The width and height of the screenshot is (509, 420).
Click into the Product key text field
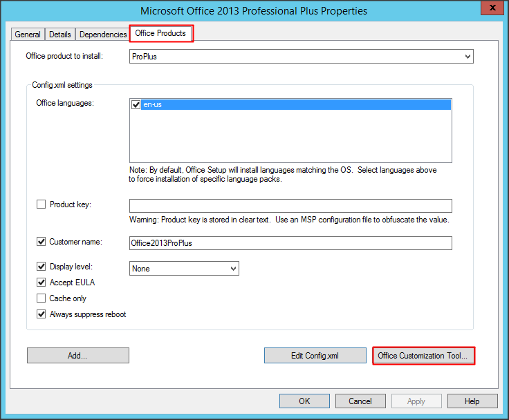coord(290,205)
